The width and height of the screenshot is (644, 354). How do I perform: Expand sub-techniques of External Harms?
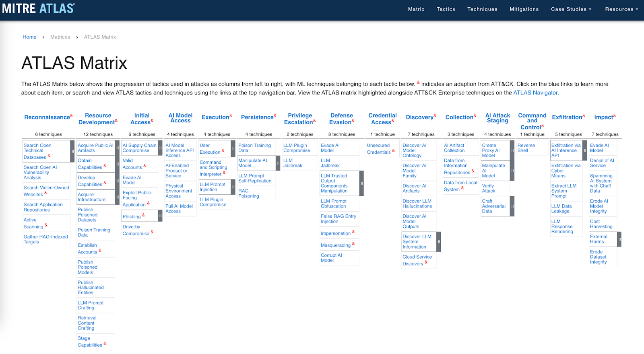click(619, 239)
